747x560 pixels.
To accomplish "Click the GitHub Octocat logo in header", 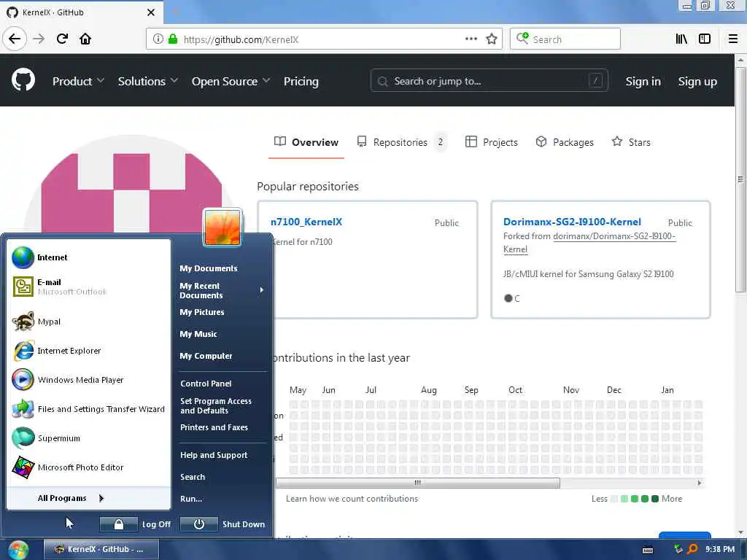I will 23,79.
